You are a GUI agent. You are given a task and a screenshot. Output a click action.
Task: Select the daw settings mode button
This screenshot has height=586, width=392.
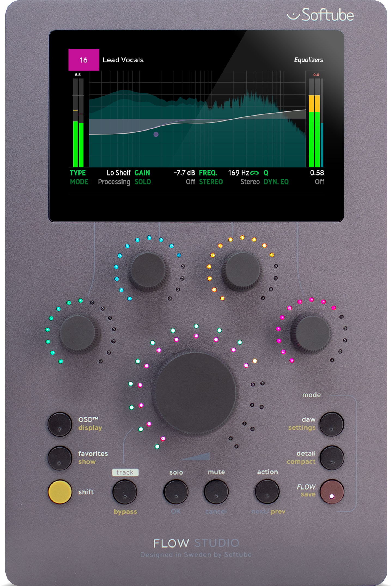tap(332, 424)
